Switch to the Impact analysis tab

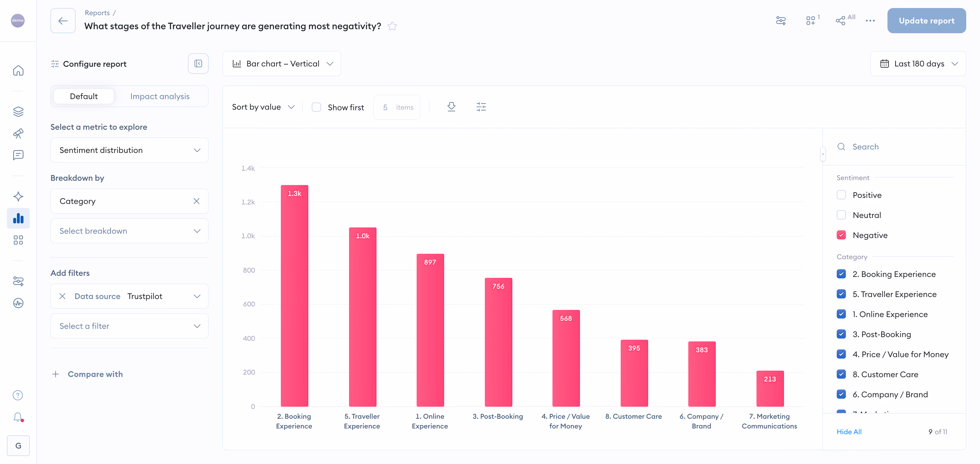tap(160, 96)
